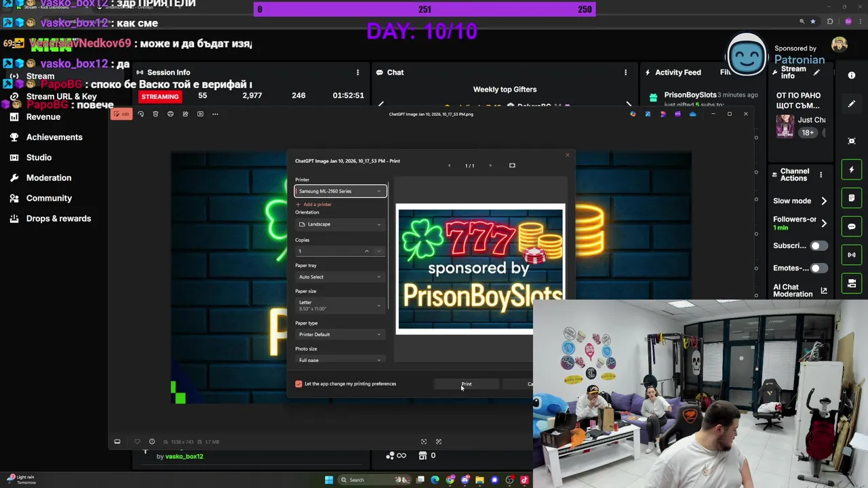The image size is (868, 488).
Task: Click broadcast signal icon in right sidebar
Action: [x=852, y=255]
